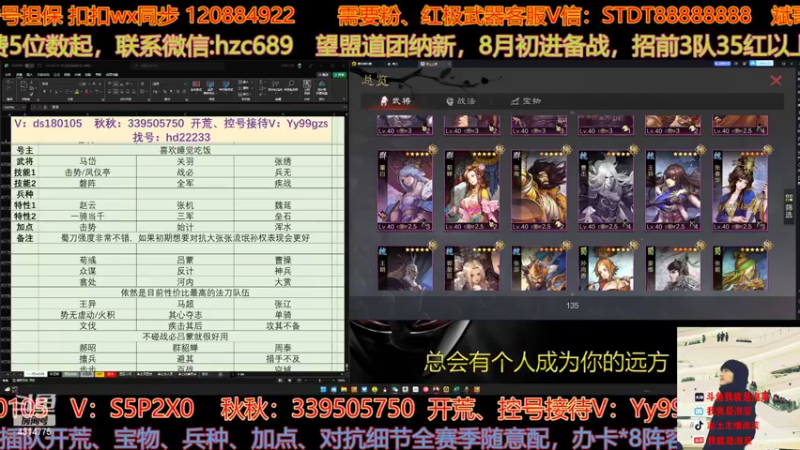Click the green Share button in Excel

point(338,74)
